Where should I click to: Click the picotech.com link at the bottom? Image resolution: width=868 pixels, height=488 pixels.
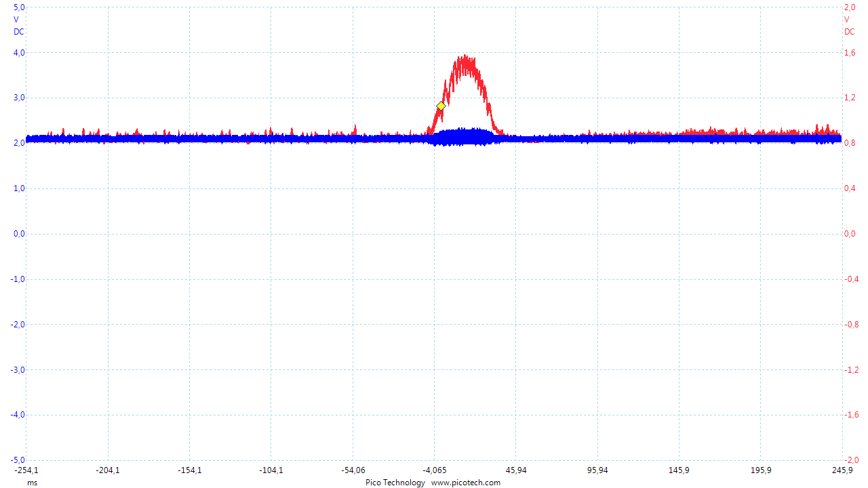pyautogui.click(x=466, y=483)
